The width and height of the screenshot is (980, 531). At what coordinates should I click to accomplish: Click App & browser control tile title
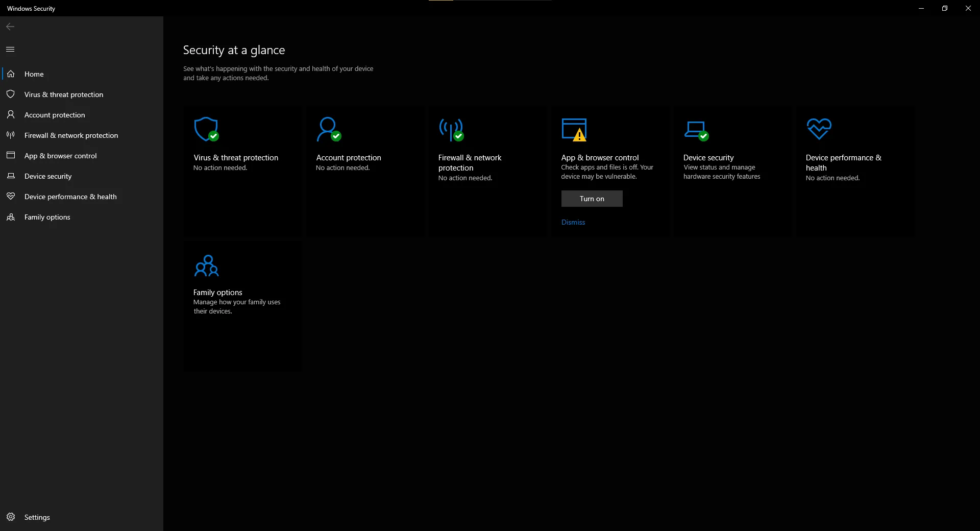(x=600, y=158)
